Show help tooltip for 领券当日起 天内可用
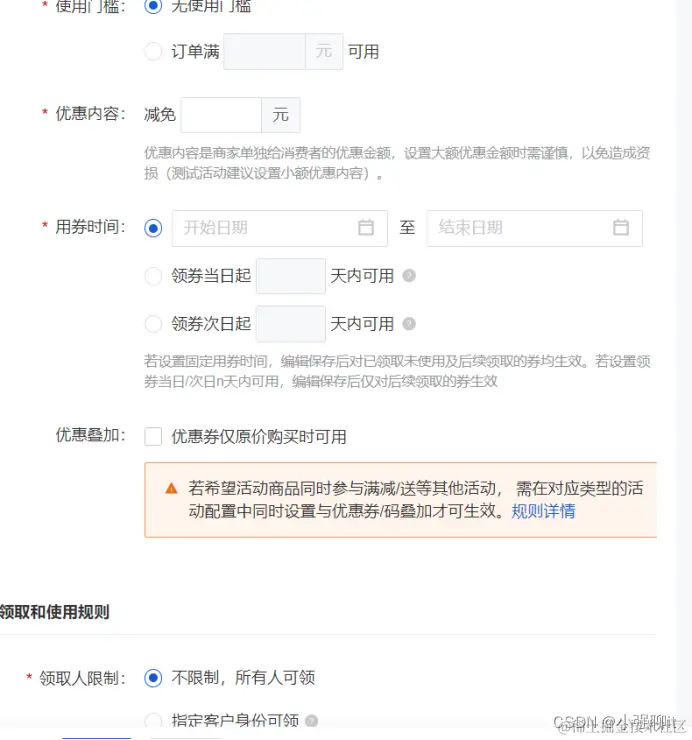This screenshot has height=740, width=692. click(x=409, y=276)
